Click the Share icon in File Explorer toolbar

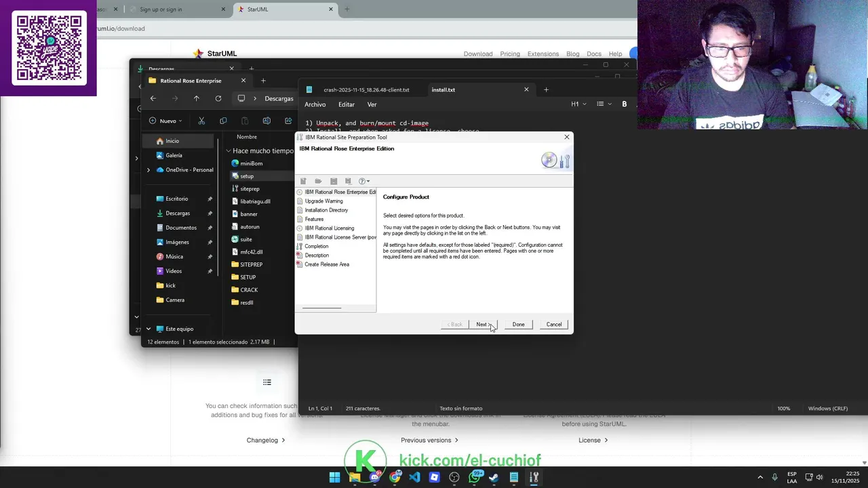[x=288, y=121]
